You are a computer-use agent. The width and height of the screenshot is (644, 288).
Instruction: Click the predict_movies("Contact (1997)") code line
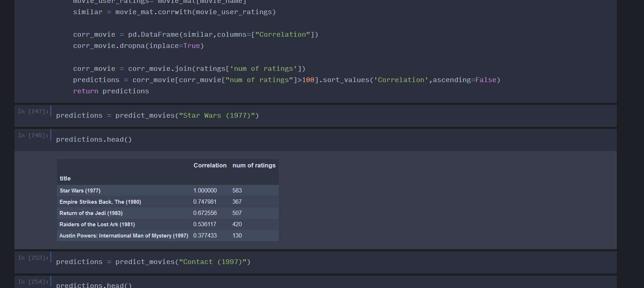(x=153, y=262)
